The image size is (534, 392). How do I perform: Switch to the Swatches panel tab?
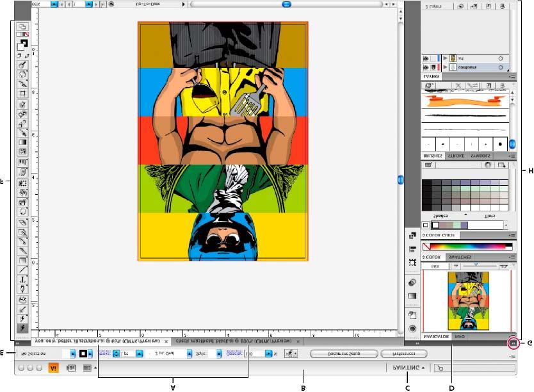(x=460, y=257)
